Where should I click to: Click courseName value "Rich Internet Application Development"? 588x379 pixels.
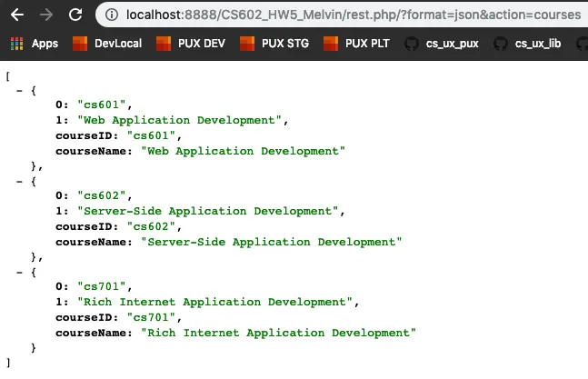coord(279,333)
